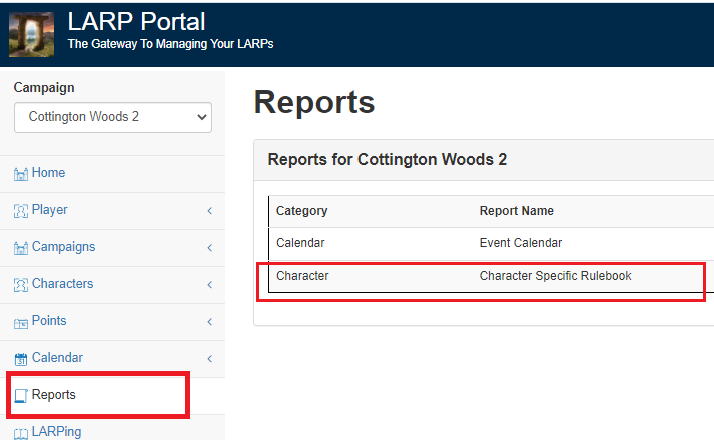Screen dimensions: 714x440
Task: Open the Event Calendar report
Action: click(520, 242)
